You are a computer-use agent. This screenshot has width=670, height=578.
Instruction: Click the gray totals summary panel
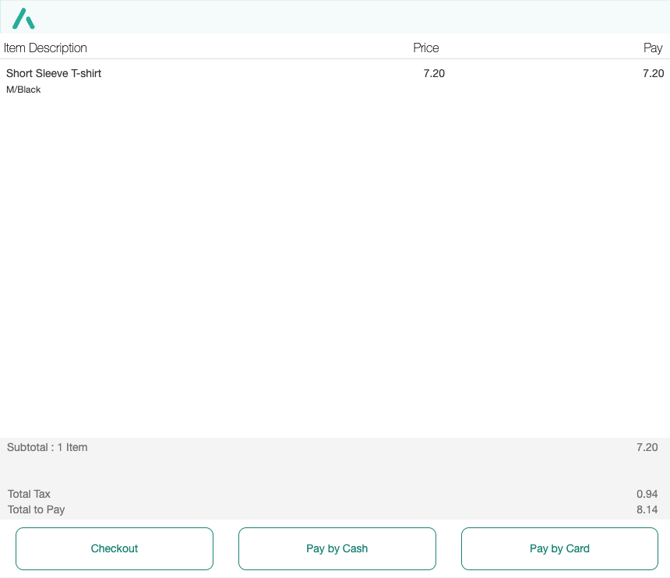pos(335,472)
